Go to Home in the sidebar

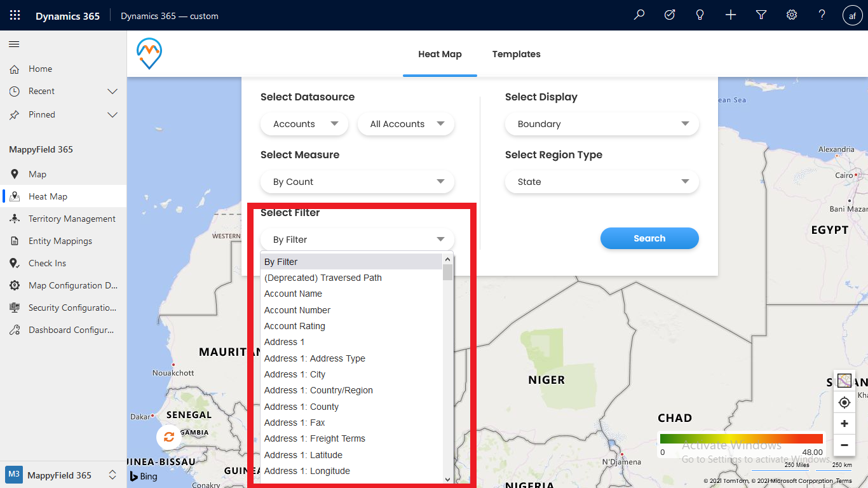(63, 69)
